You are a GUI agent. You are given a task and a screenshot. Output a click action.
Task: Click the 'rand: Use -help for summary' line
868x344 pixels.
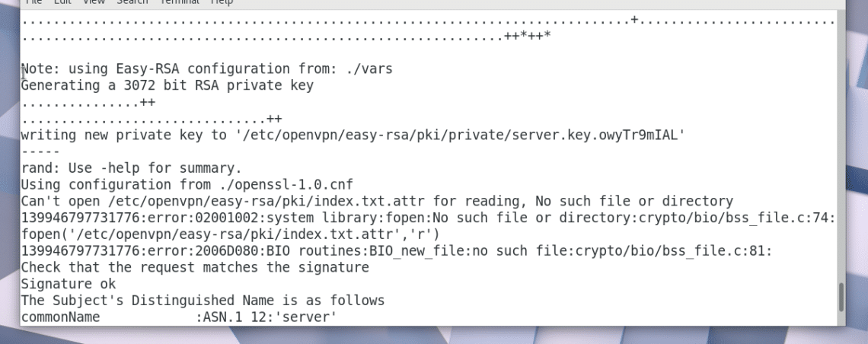click(x=130, y=168)
